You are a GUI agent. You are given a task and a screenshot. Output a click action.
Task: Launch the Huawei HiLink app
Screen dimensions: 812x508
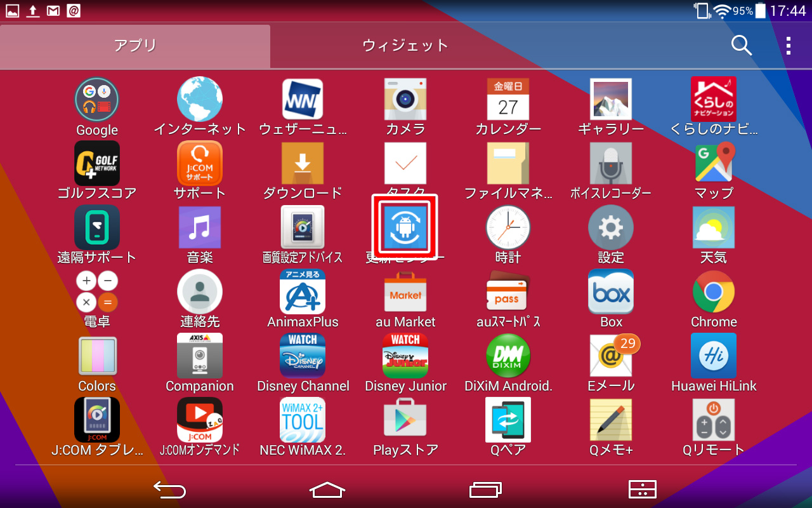(x=714, y=356)
